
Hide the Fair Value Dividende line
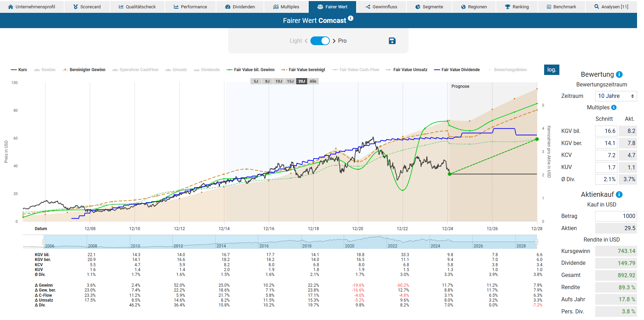(x=457, y=70)
